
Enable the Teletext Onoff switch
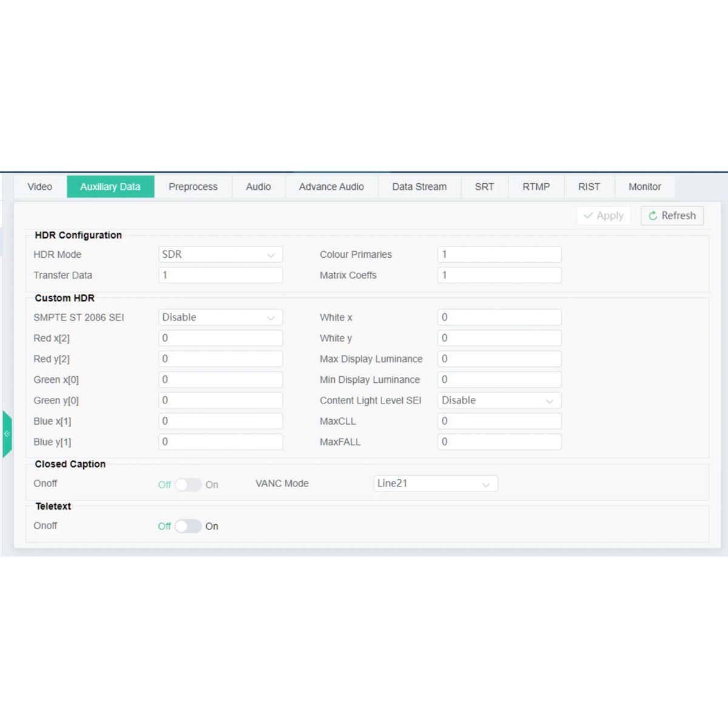coord(187,526)
